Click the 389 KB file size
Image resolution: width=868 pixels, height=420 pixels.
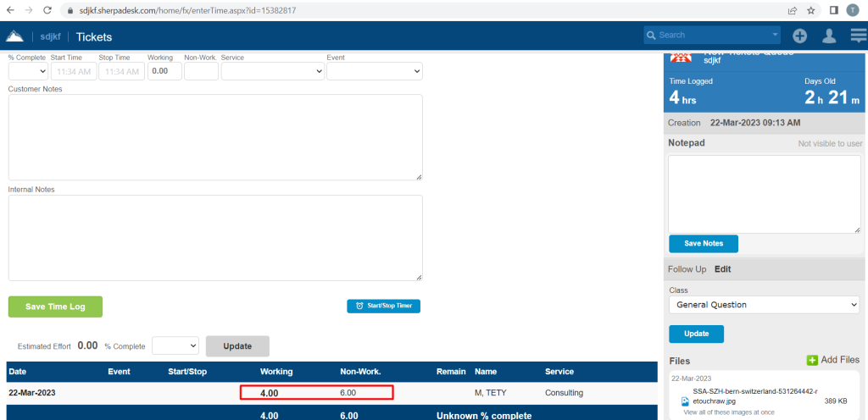tap(835, 401)
